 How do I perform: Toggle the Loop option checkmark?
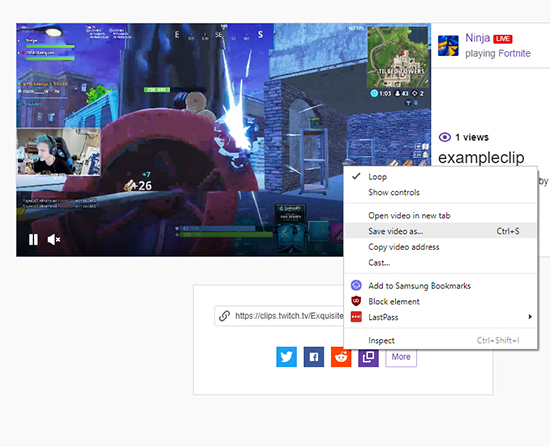click(x=356, y=176)
